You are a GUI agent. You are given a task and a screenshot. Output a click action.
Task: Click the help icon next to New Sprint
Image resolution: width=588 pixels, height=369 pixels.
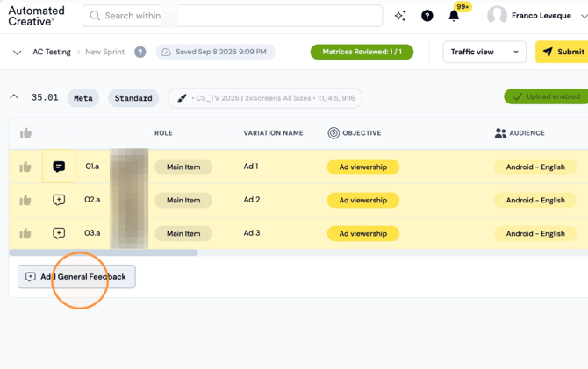(x=140, y=52)
